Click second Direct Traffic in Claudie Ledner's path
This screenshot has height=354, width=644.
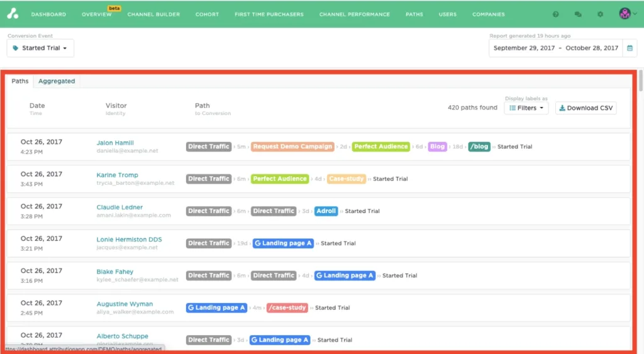[274, 211]
